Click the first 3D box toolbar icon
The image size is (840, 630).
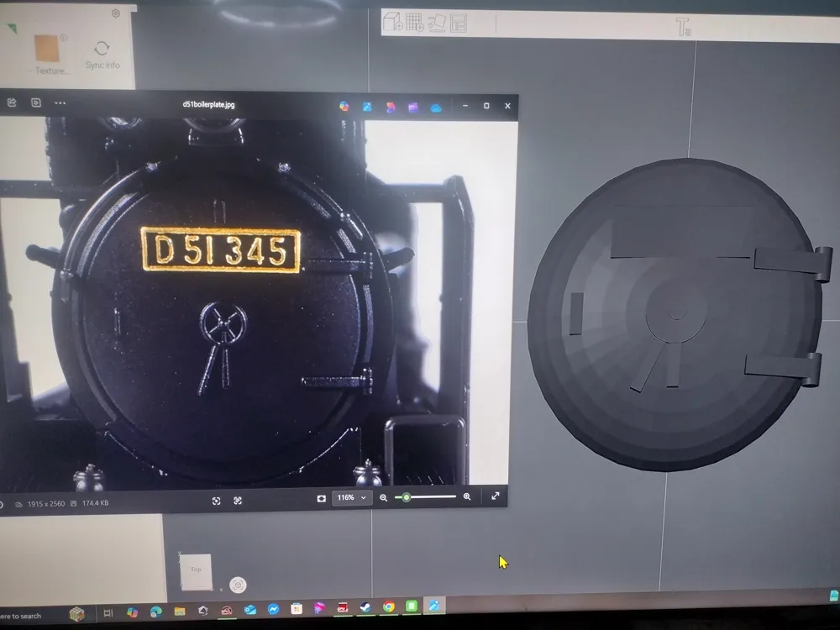[x=391, y=23]
